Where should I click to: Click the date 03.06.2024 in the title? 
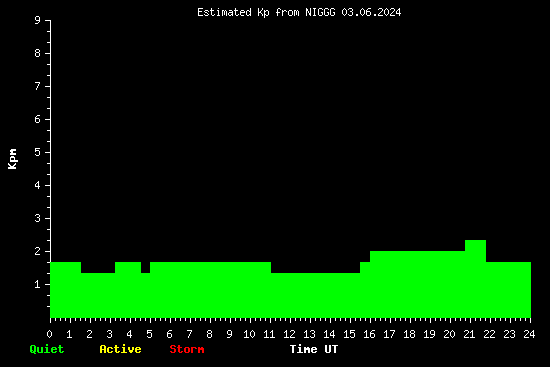coord(371,13)
